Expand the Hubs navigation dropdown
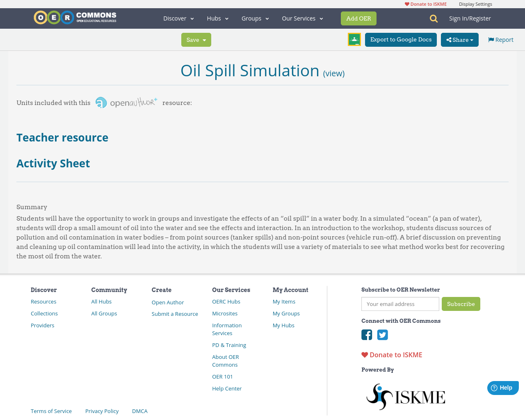This screenshot has width=525, height=420. pyautogui.click(x=217, y=18)
